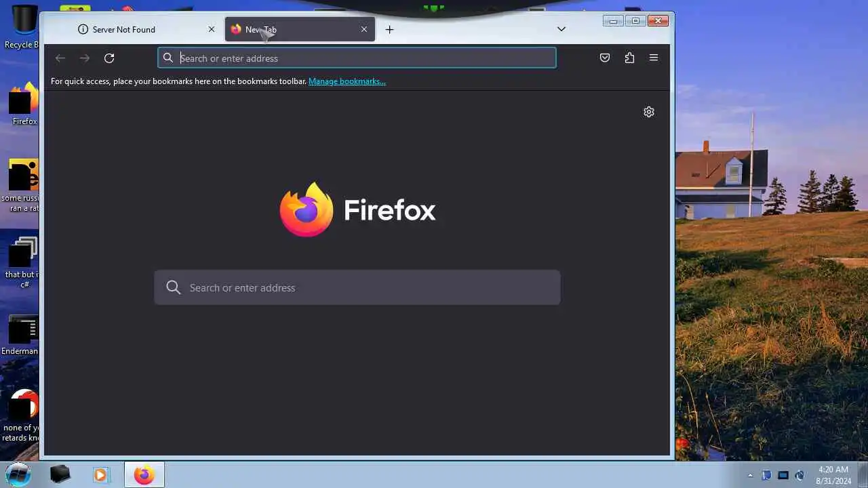Select the Firefox desktop shortcut
Viewport: 868px width, 488px height.
point(23,104)
